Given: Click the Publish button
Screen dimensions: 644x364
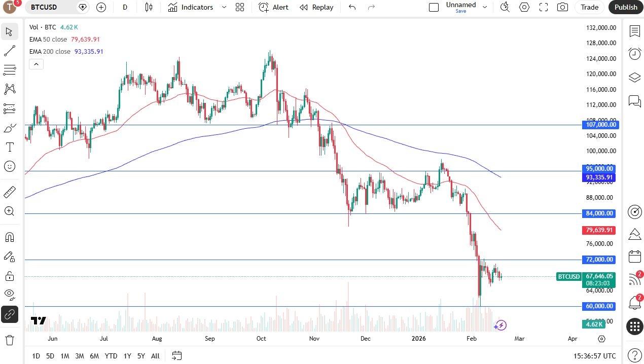Looking at the screenshot, I should [625, 7].
